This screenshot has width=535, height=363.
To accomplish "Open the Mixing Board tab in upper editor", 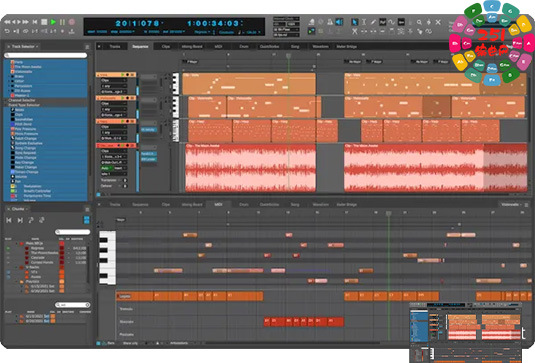I will 192,46.
